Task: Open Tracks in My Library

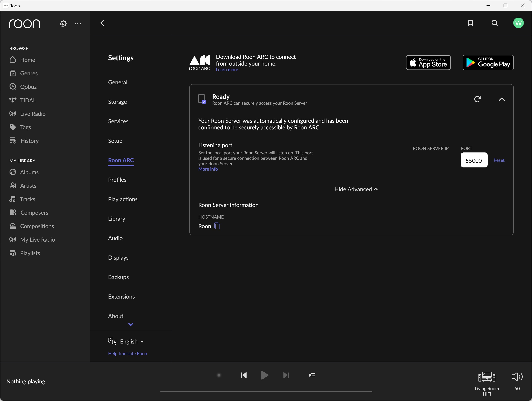Action: (22, 199)
